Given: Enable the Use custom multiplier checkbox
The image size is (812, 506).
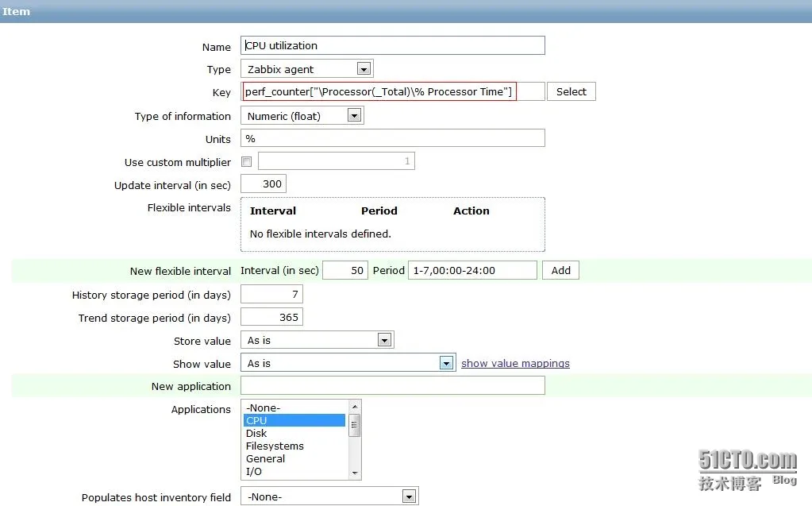Looking at the screenshot, I should point(247,162).
